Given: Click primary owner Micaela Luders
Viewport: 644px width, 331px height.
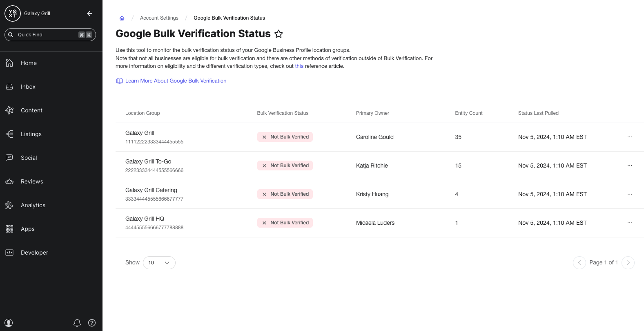Looking at the screenshot, I should [375, 223].
